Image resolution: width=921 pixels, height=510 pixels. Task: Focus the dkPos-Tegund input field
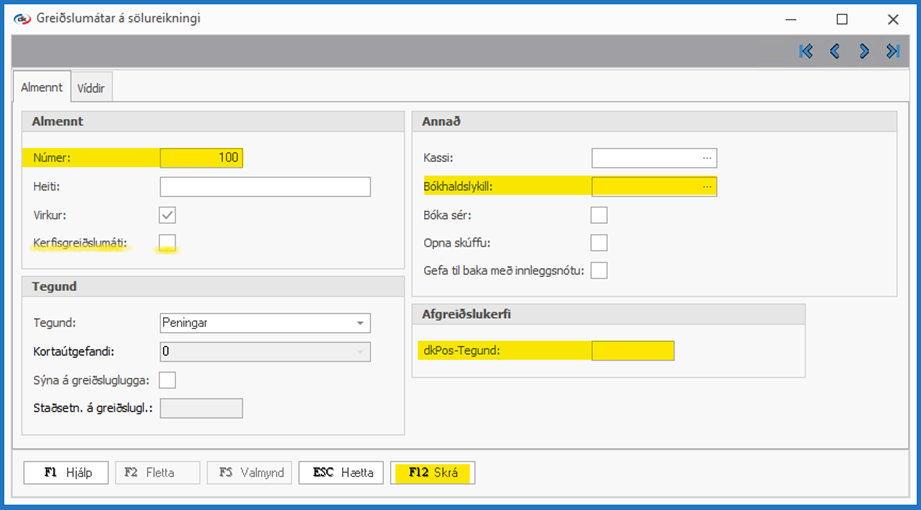(x=633, y=351)
